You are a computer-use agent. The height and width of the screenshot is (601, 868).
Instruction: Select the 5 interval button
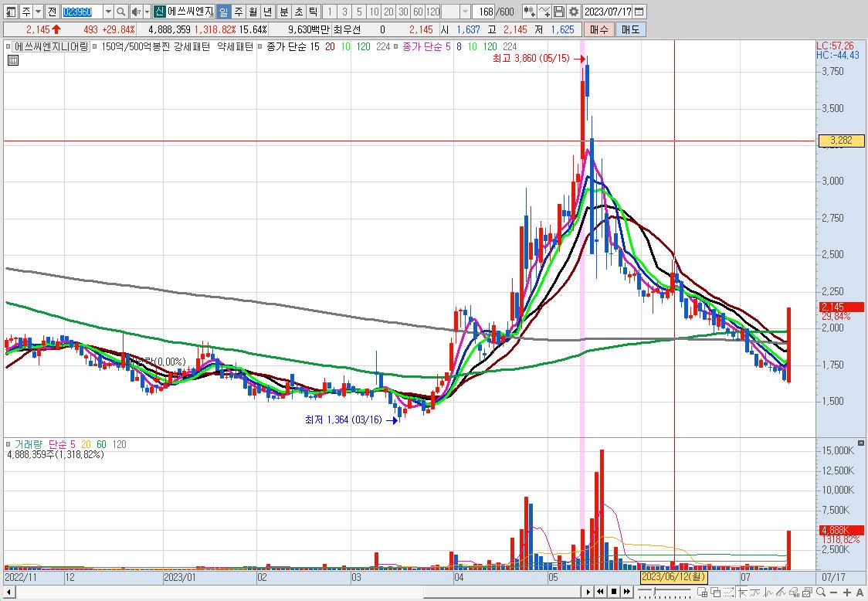(x=359, y=12)
